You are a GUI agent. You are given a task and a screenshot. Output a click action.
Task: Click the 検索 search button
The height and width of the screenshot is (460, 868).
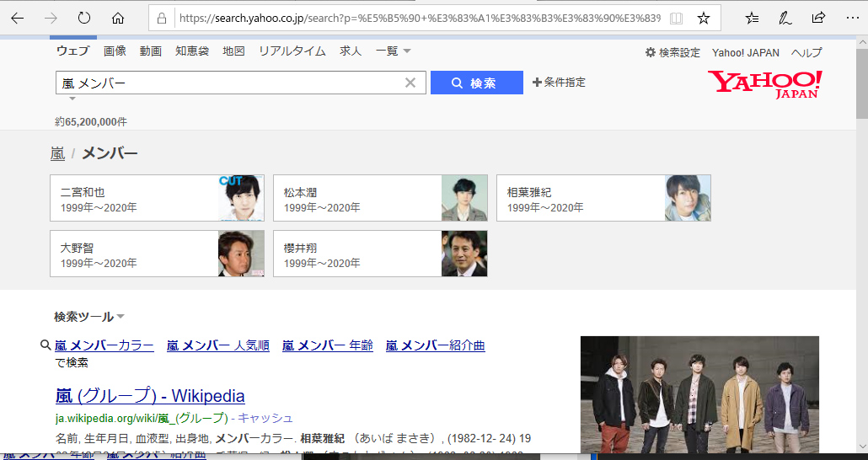tap(477, 83)
